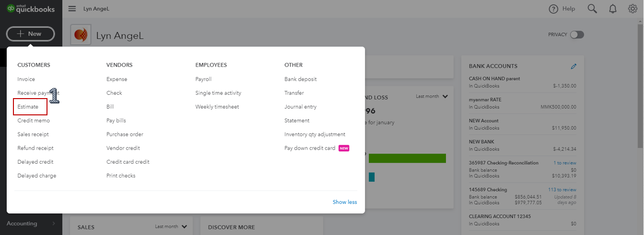Select Print checks
This screenshot has width=644, height=235.
121,176
